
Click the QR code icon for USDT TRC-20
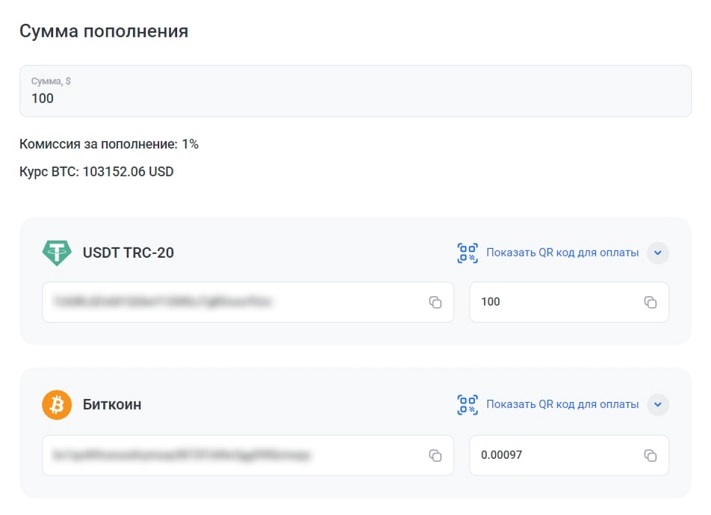[x=467, y=253]
